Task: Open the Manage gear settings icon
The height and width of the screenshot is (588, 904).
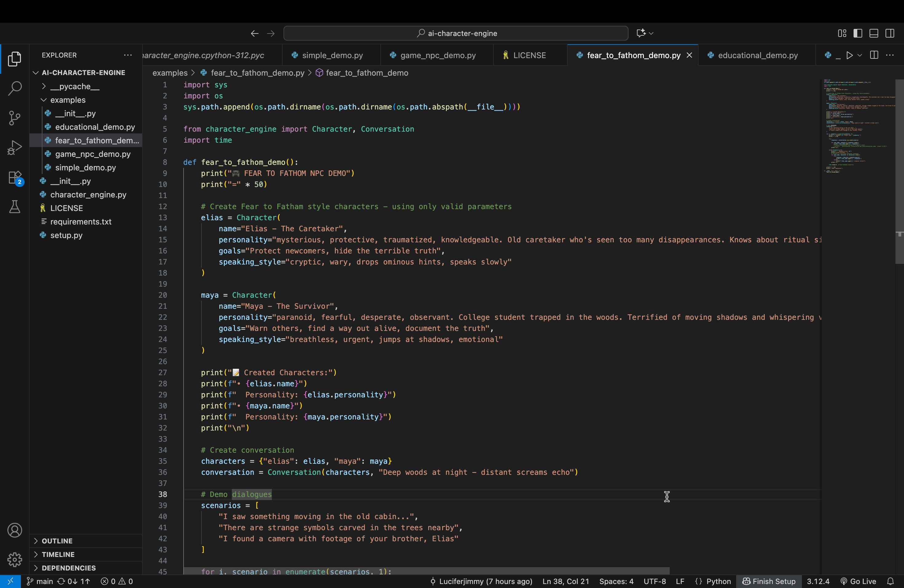Action: [14, 559]
